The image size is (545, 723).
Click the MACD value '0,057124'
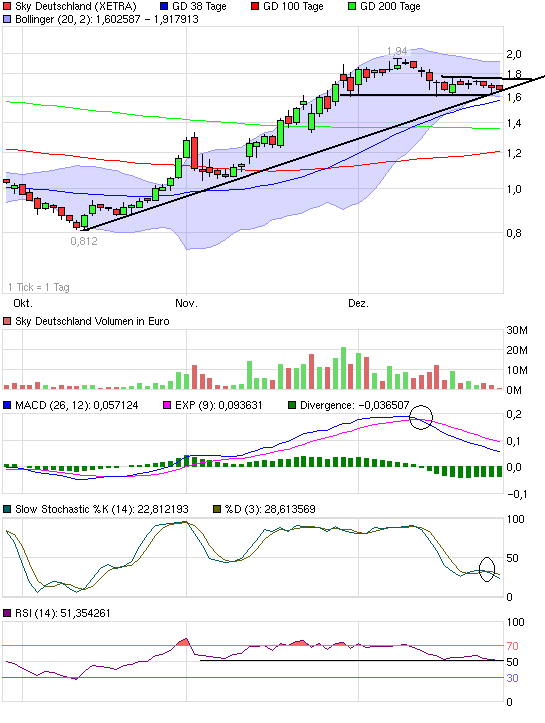coord(116,405)
